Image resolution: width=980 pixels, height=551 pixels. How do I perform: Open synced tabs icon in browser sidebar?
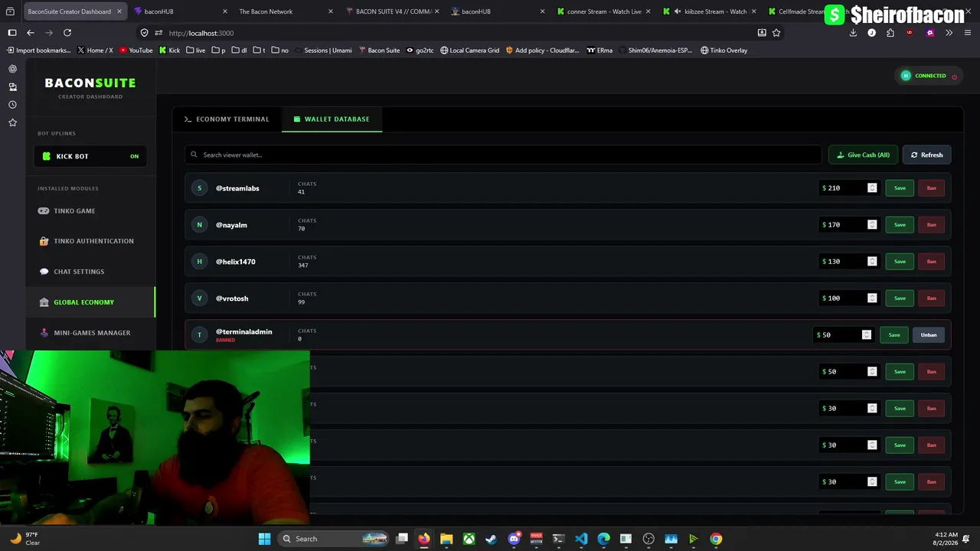click(12, 87)
